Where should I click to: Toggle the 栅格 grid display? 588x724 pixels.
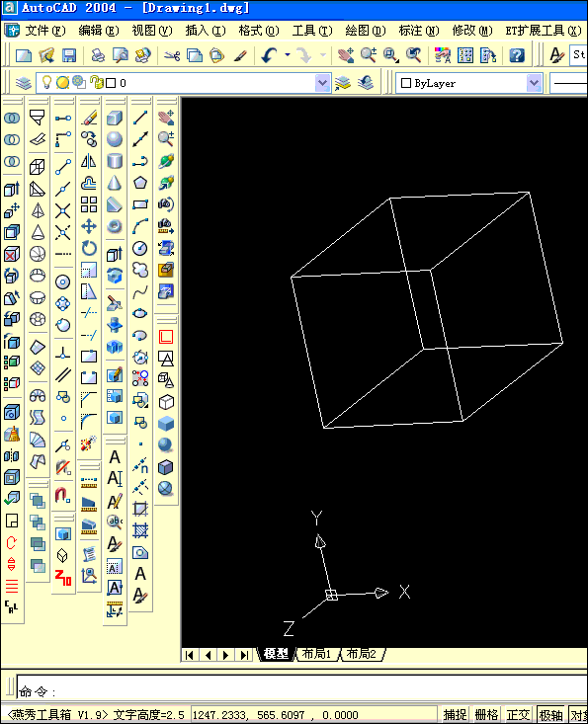click(x=486, y=715)
